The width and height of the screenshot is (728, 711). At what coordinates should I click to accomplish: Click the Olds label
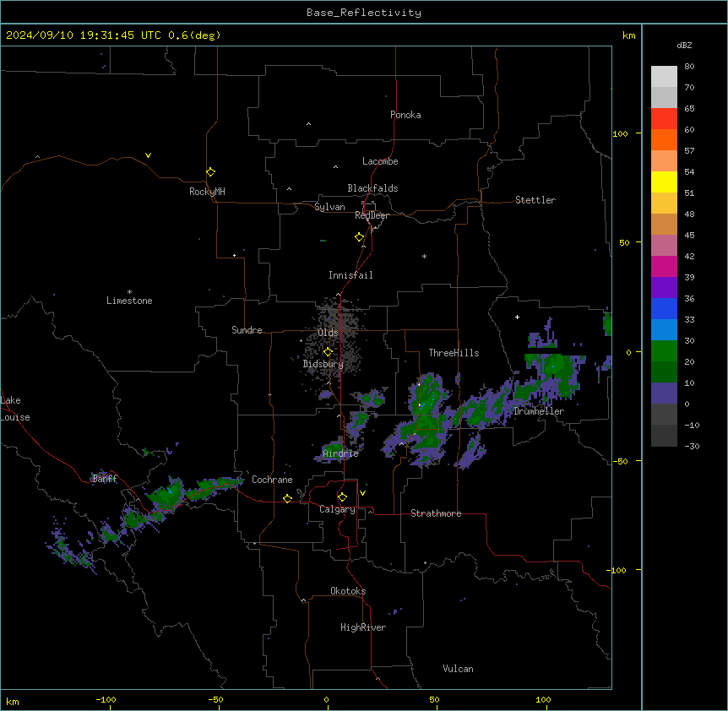[328, 333]
